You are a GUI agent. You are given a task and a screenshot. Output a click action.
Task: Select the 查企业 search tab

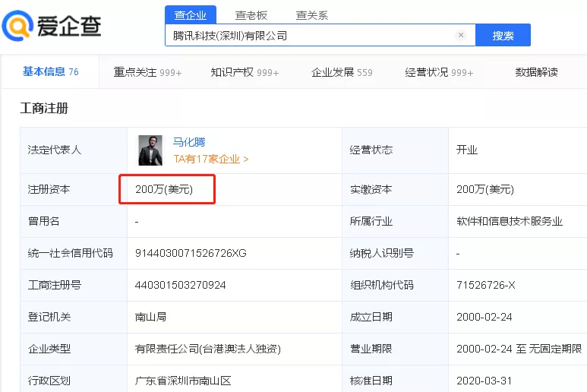(x=190, y=15)
